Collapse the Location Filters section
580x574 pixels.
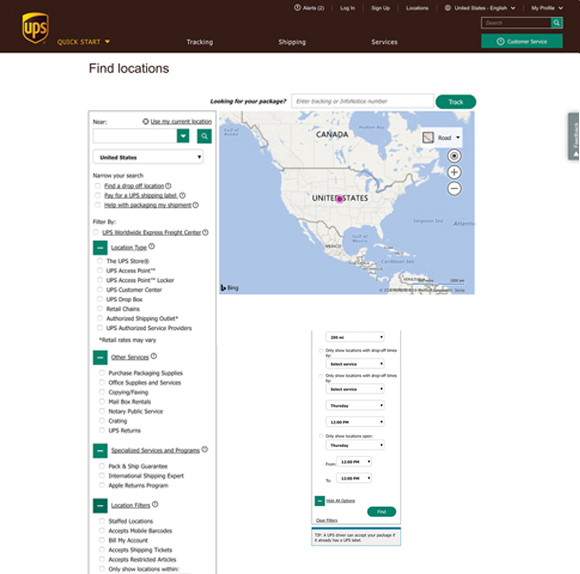point(100,506)
